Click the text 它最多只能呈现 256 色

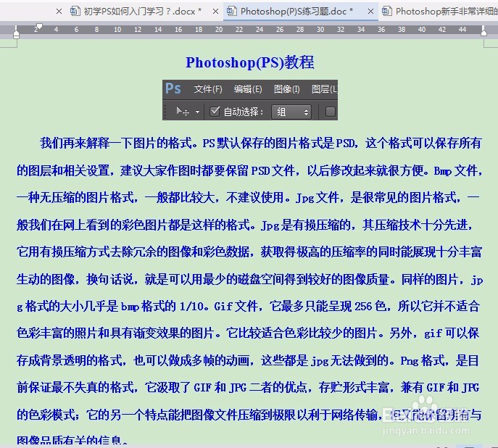[x=328, y=306]
